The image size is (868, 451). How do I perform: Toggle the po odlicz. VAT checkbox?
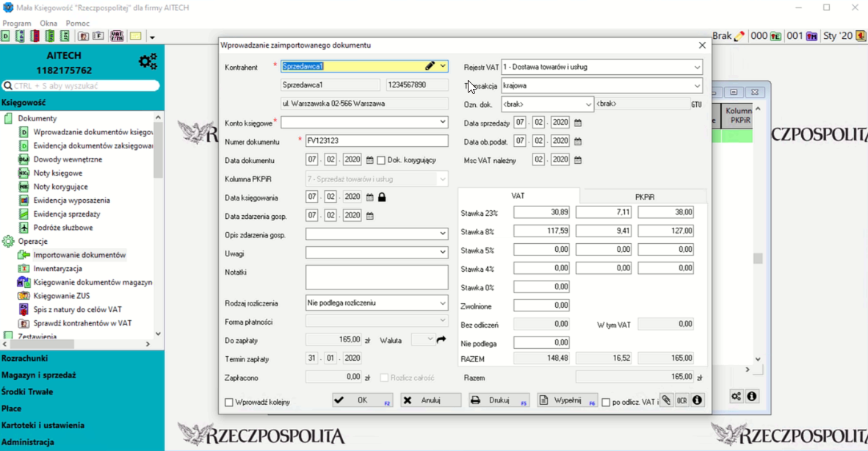pos(606,403)
